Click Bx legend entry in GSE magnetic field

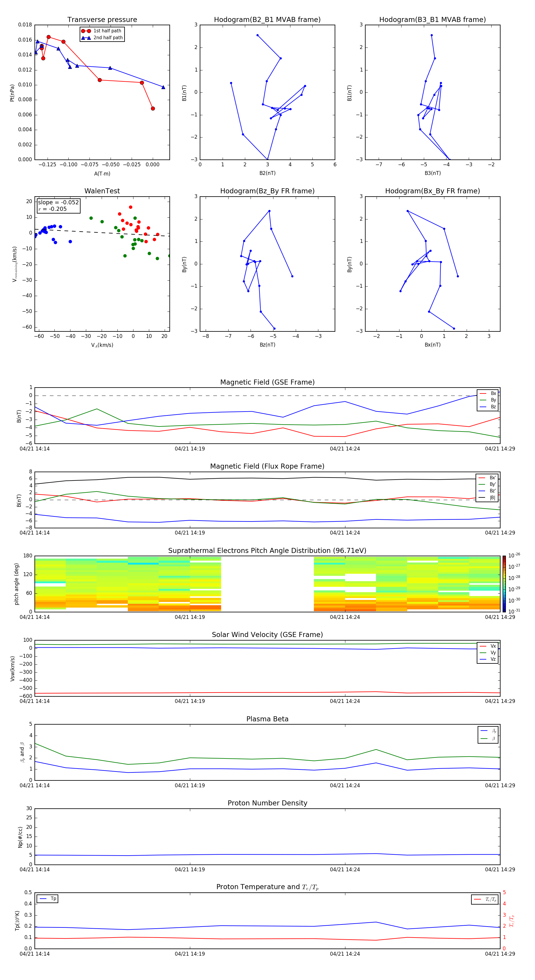pyautogui.click(x=488, y=394)
